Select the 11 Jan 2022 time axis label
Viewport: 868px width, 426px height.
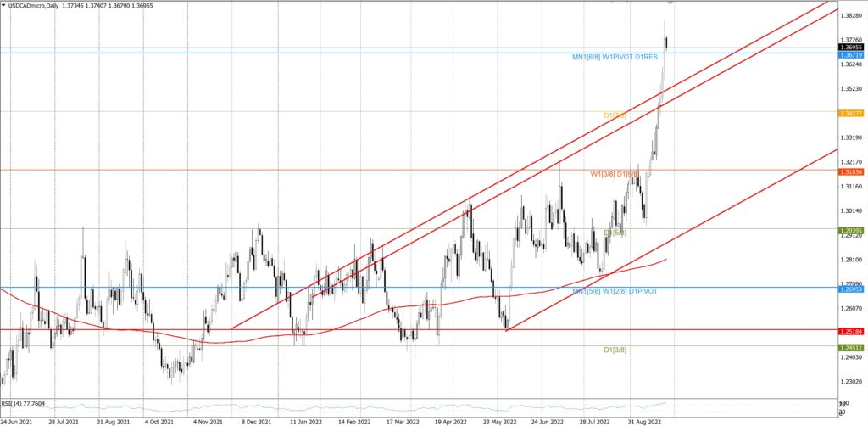[x=306, y=420]
